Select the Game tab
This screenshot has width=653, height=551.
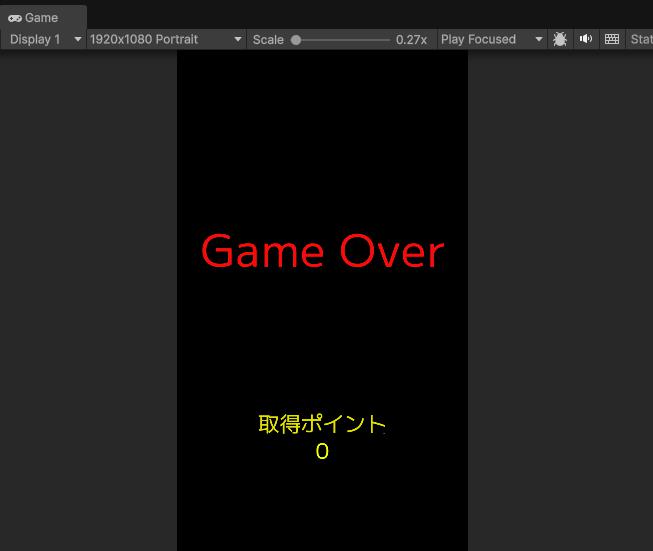click(41, 18)
